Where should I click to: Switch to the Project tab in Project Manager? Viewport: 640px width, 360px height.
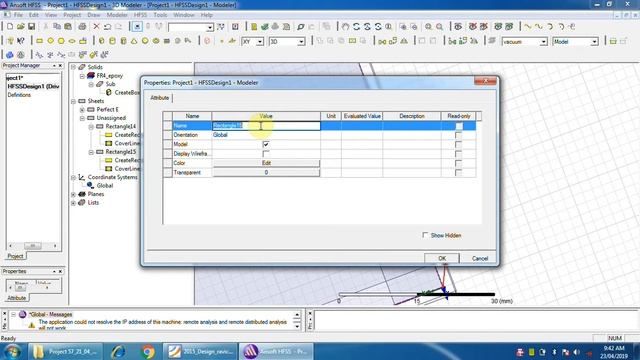point(15,256)
